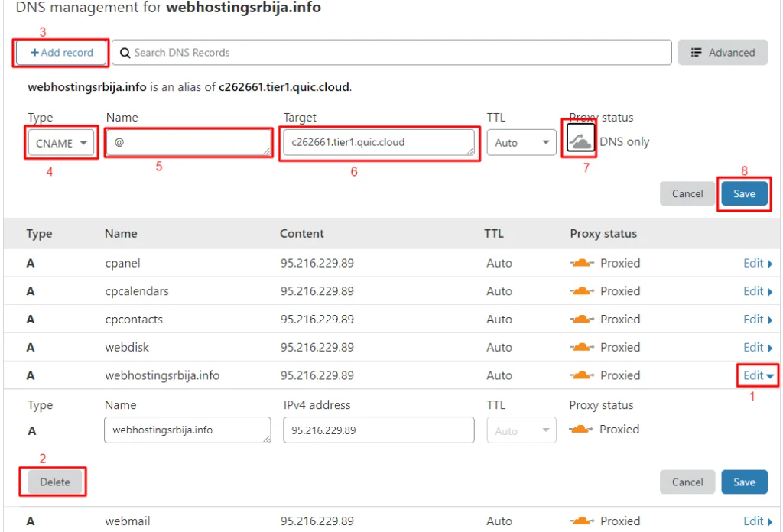Click the orange cloud in webmail row

click(x=582, y=521)
